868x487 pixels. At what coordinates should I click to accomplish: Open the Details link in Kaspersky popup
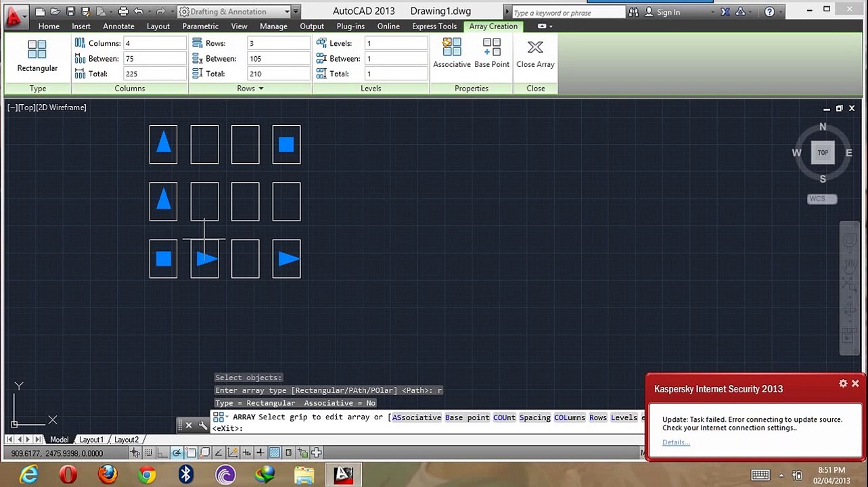[x=676, y=442]
